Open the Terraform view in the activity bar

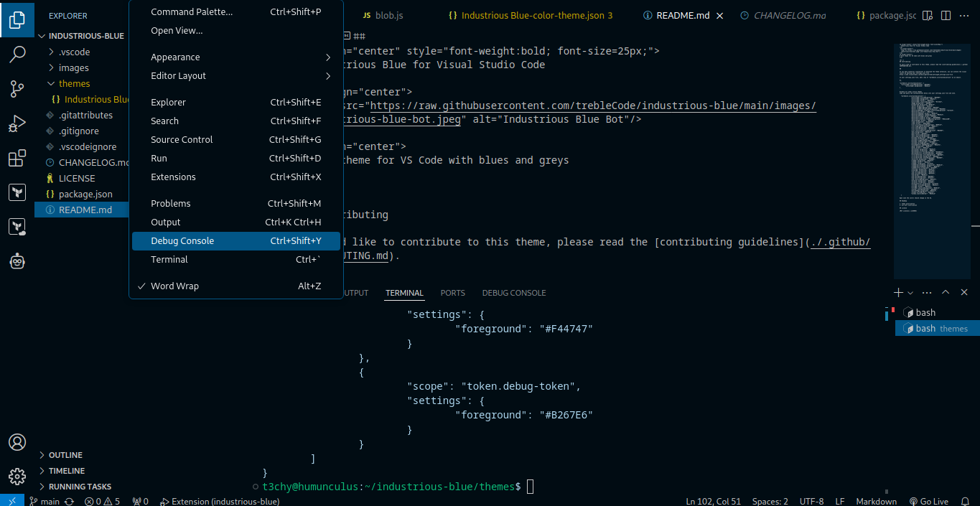[17, 192]
